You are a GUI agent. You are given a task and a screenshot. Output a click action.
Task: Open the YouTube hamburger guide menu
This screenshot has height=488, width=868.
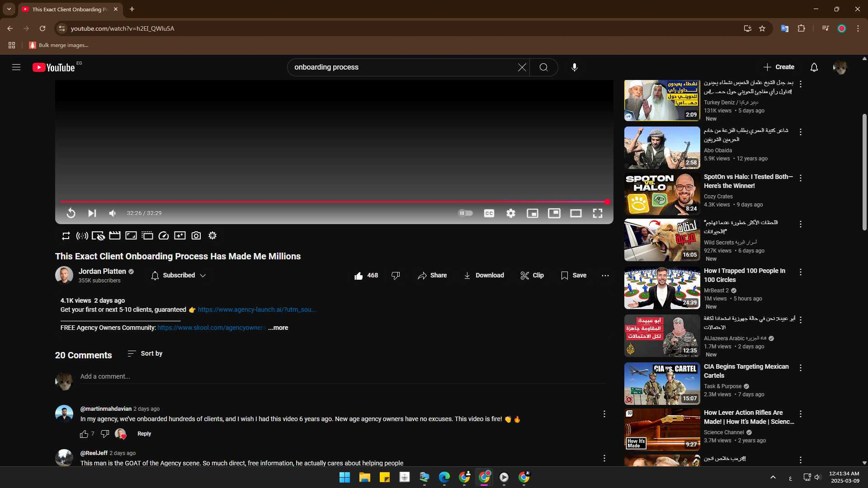coord(16,67)
